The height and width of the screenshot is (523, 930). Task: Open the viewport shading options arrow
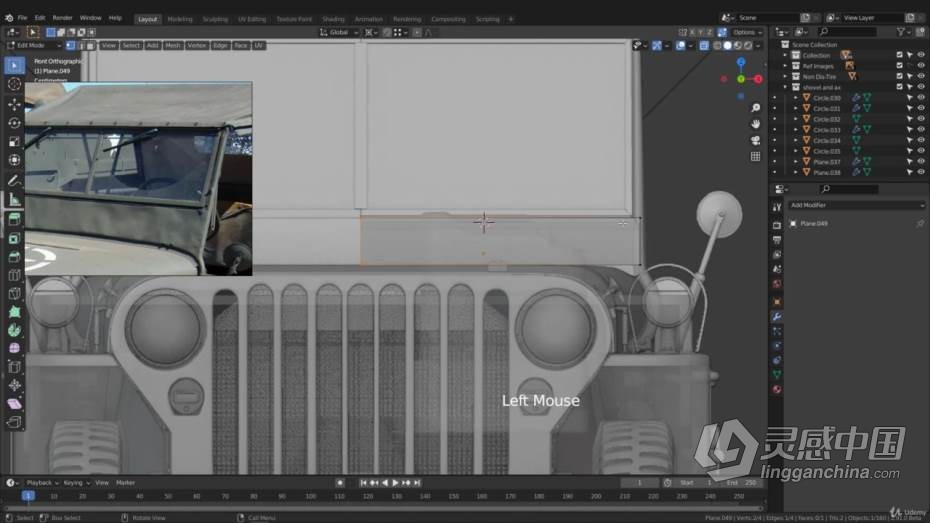[758, 46]
